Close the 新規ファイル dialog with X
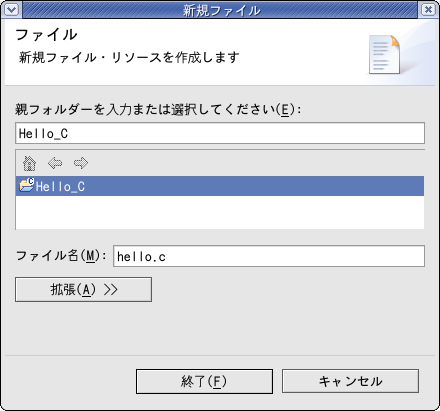 coord(428,10)
